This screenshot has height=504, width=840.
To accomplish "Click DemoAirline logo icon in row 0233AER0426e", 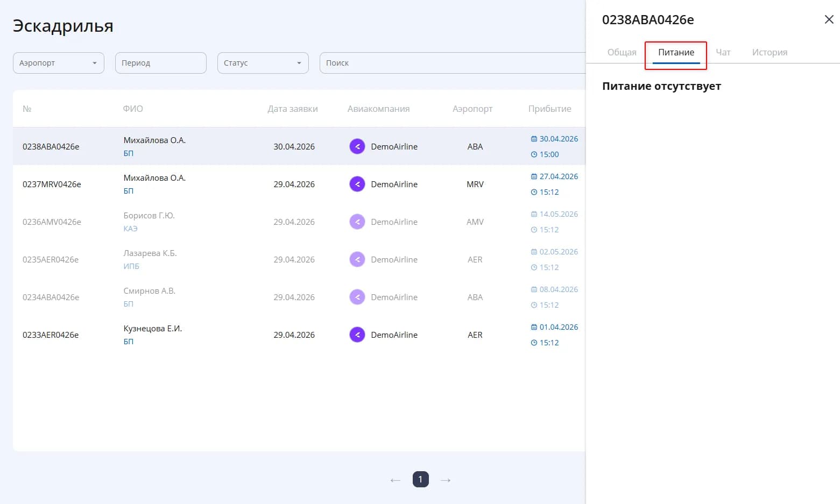I will click(357, 335).
